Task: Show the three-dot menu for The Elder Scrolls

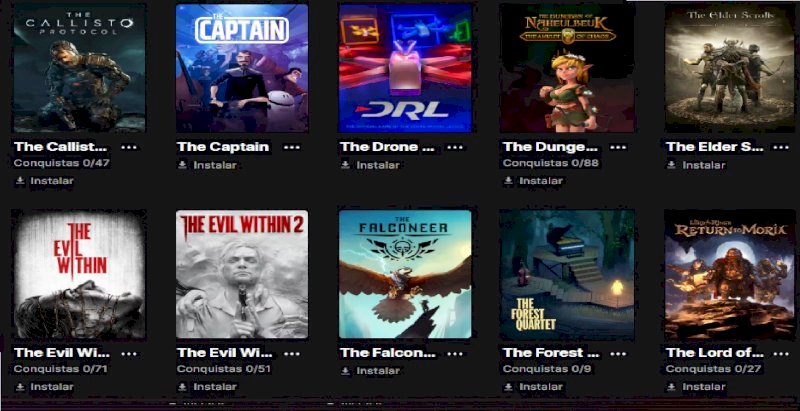Action: pos(781,147)
